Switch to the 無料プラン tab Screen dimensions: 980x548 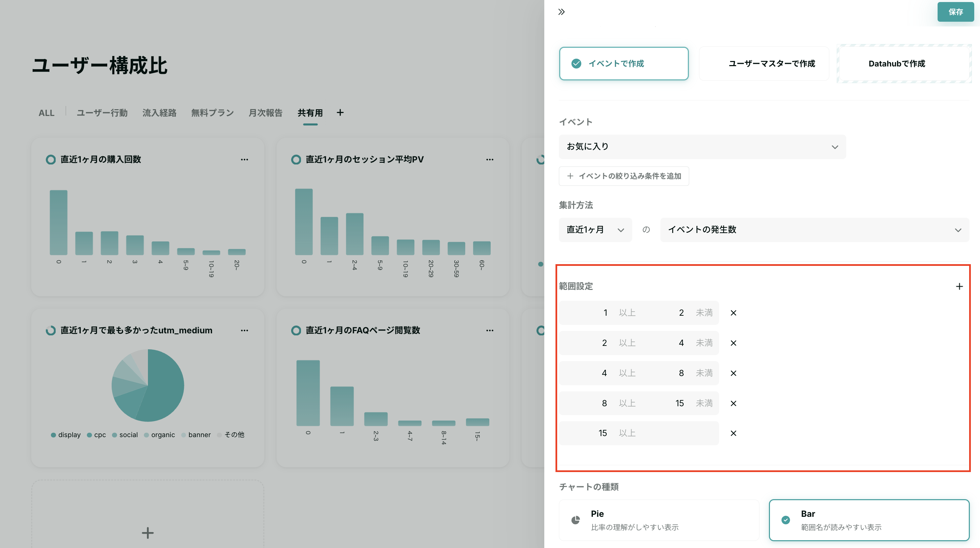coord(212,113)
